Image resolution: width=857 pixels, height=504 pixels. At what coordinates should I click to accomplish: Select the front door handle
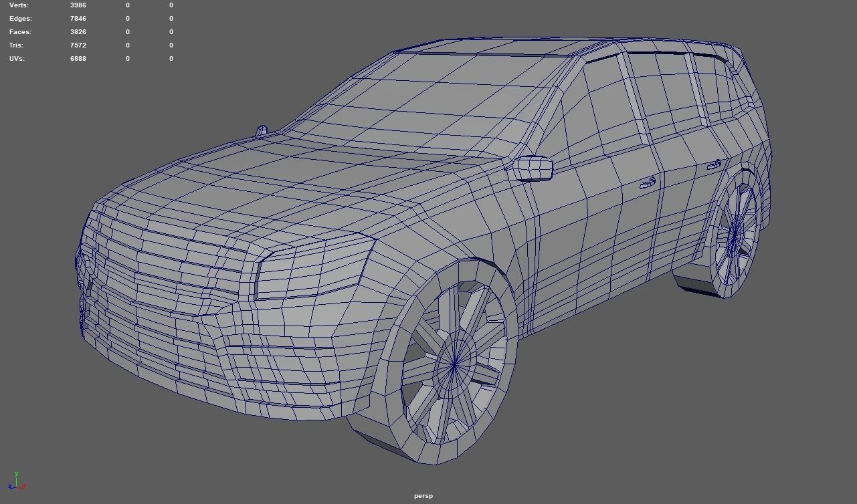tap(648, 183)
